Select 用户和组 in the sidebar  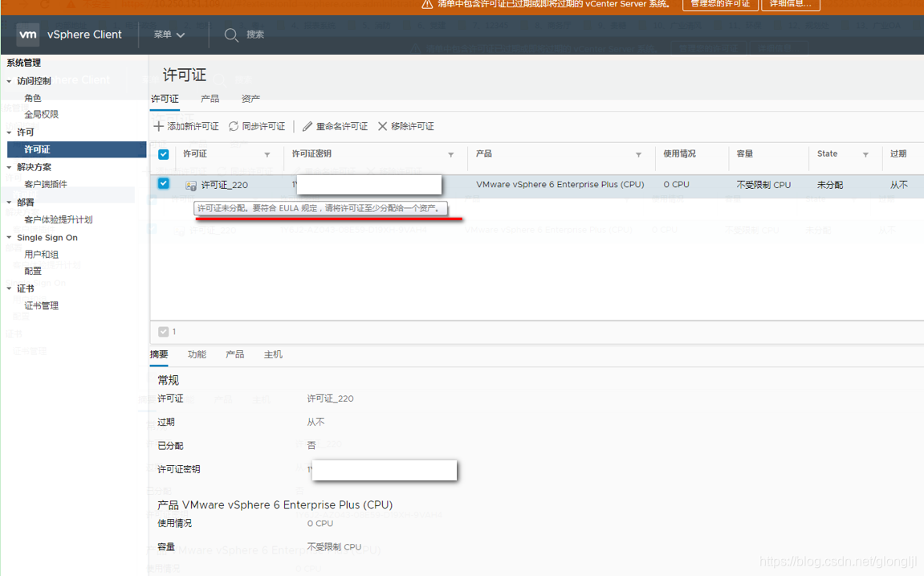coord(41,254)
